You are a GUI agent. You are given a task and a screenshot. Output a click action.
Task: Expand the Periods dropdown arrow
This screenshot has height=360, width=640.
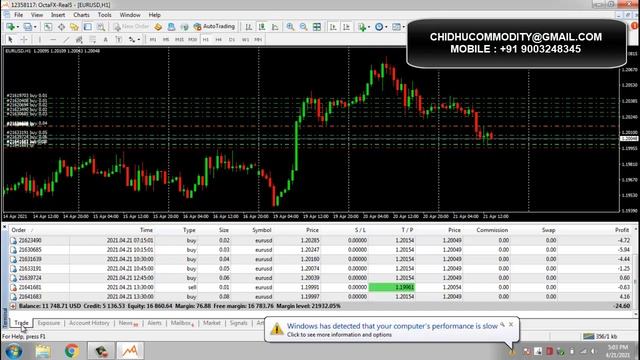386,27
